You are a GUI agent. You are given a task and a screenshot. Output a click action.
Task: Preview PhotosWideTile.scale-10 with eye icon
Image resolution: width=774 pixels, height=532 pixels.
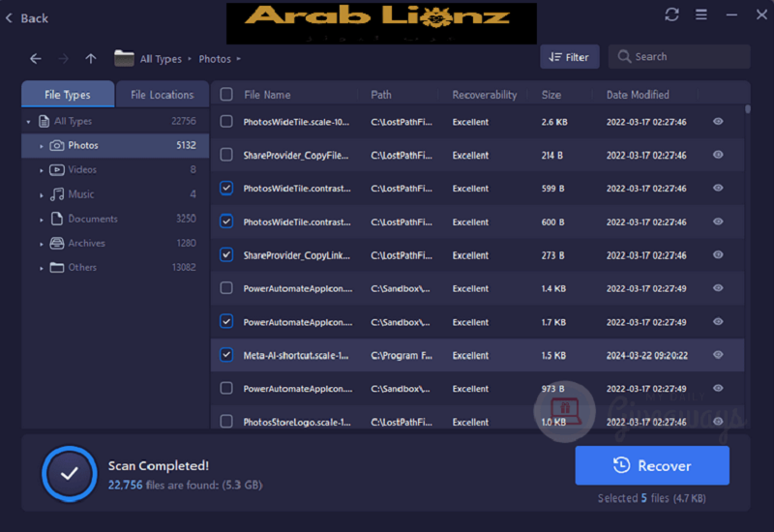point(718,122)
